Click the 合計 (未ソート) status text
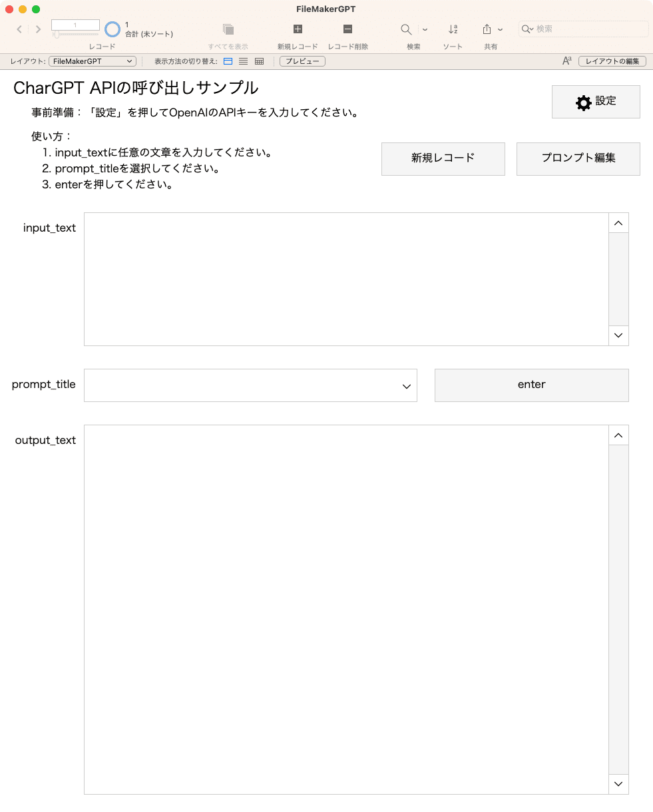 [149, 34]
